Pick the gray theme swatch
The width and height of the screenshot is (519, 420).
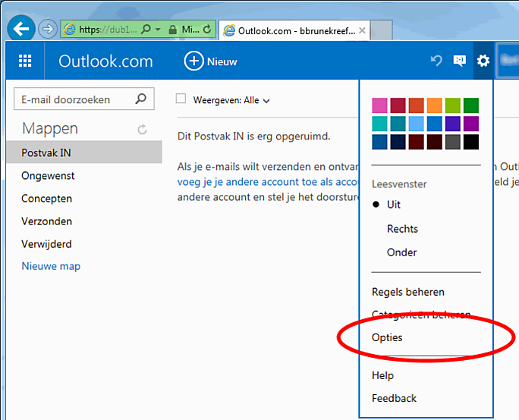pos(453,142)
